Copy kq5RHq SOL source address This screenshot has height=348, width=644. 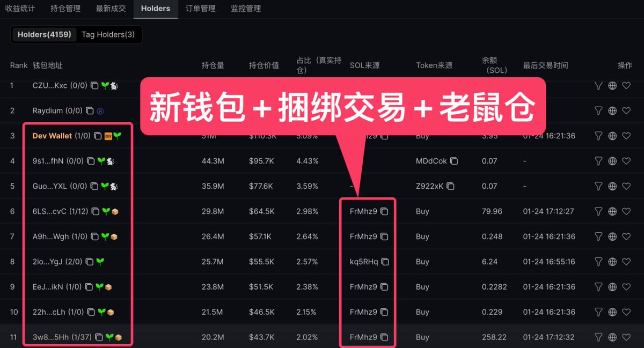(385, 262)
